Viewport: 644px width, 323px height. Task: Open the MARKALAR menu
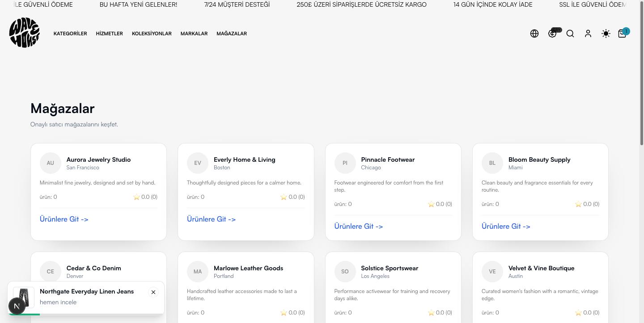click(194, 34)
